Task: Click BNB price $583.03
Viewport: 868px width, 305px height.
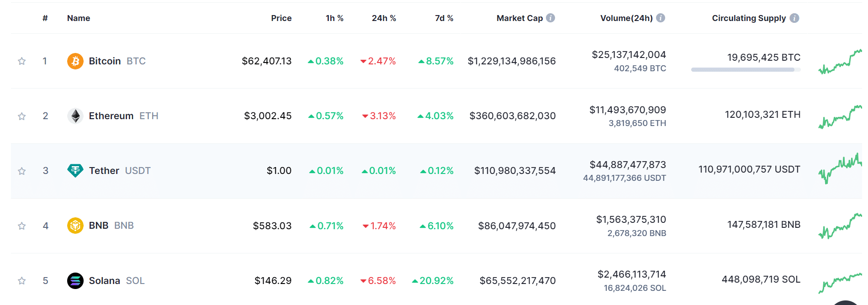Action: click(272, 226)
